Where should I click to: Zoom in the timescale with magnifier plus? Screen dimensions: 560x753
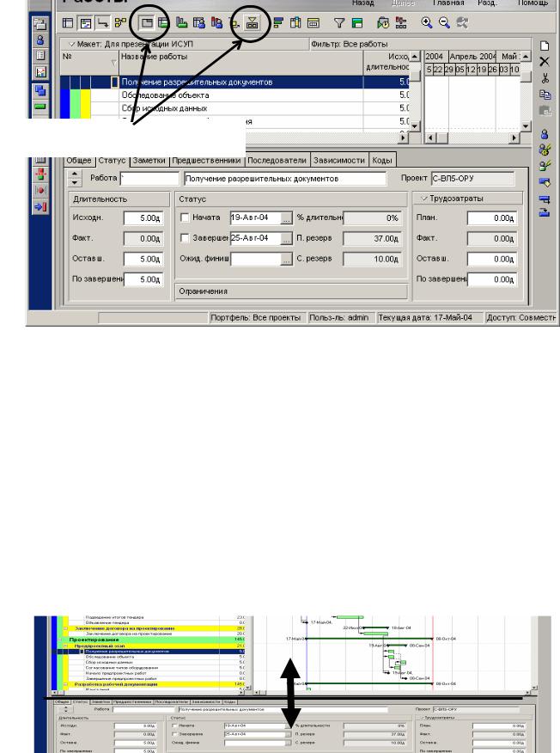[427, 23]
